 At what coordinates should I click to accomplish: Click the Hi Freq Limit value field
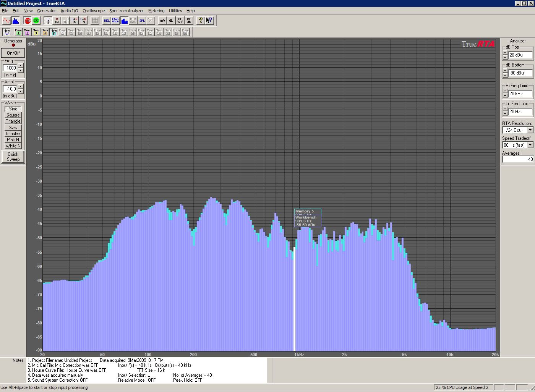(x=520, y=94)
